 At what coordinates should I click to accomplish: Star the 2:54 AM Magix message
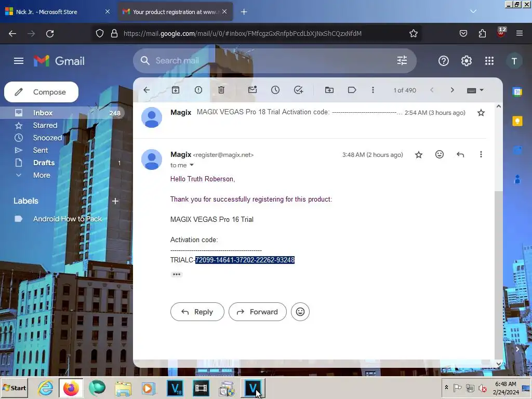pyautogui.click(x=481, y=113)
